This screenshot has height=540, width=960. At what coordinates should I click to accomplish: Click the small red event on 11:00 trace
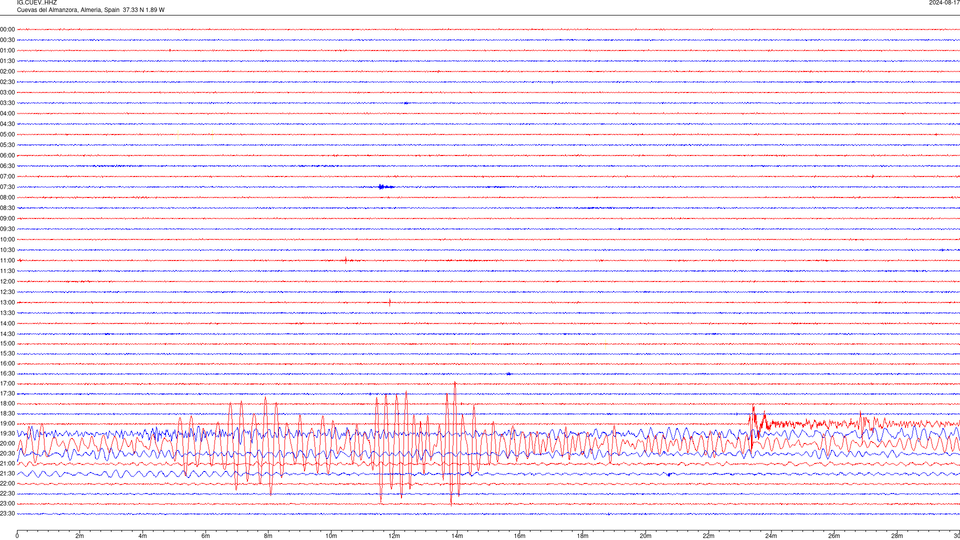tap(346, 260)
